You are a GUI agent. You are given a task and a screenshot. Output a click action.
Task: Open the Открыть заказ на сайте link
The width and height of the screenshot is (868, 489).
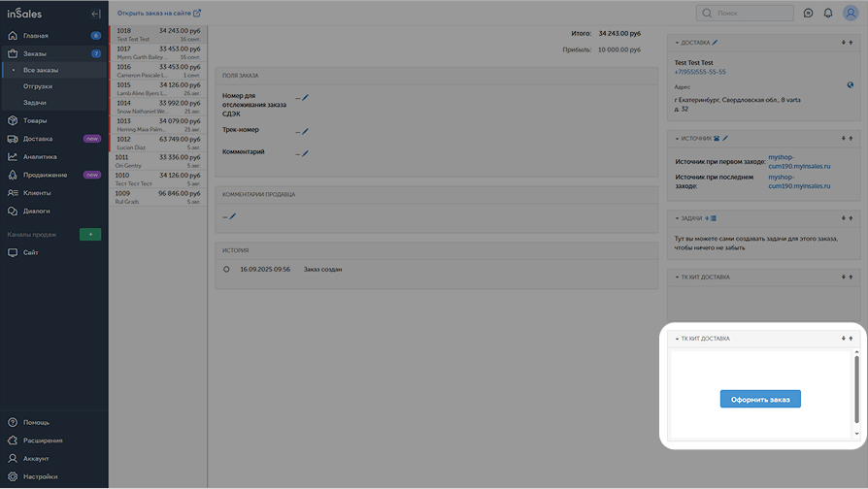coord(158,14)
